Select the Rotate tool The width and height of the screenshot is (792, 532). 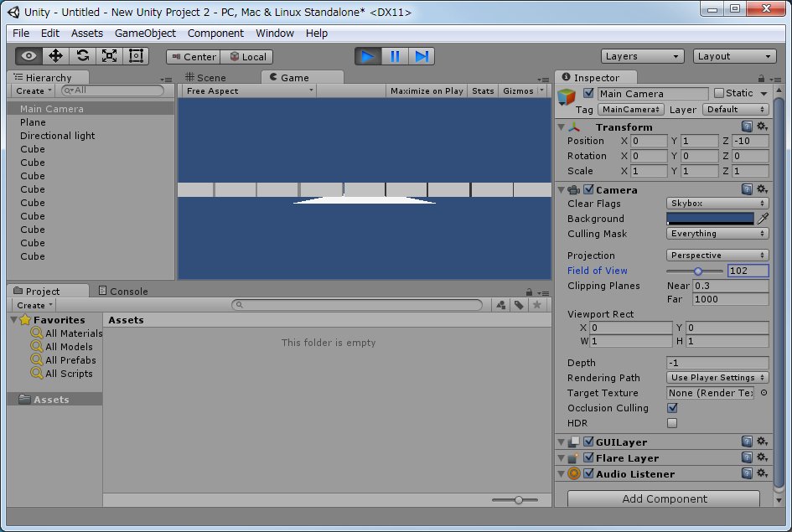coord(82,56)
